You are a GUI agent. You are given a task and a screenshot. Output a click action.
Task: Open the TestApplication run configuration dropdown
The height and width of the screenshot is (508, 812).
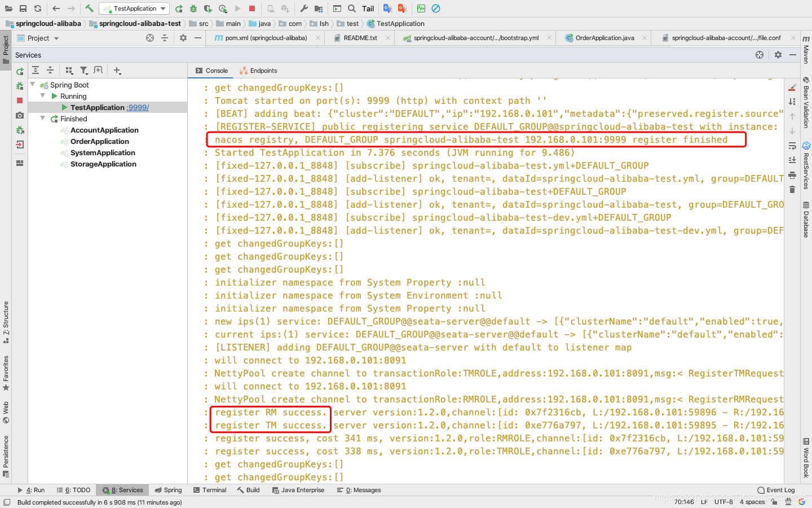tap(134, 8)
